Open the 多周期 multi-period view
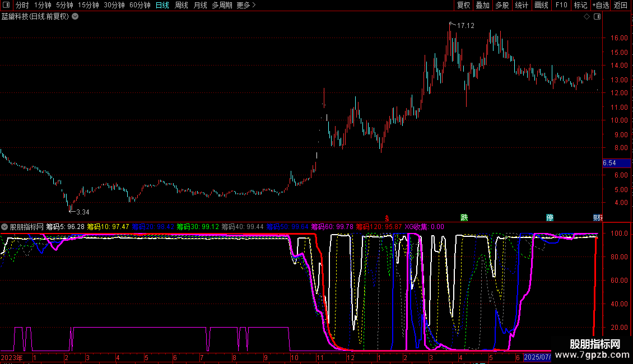Image resolution: width=633 pixels, height=364 pixels. point(222,5)
